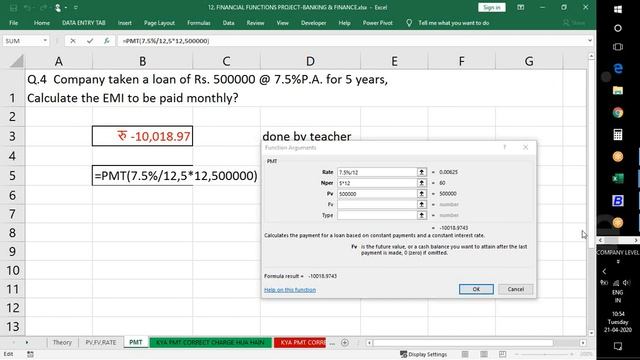Viewport: 640px width, 360px height.
Task: Click the Tell me lightbulb search box
Action: pos(448,23)
